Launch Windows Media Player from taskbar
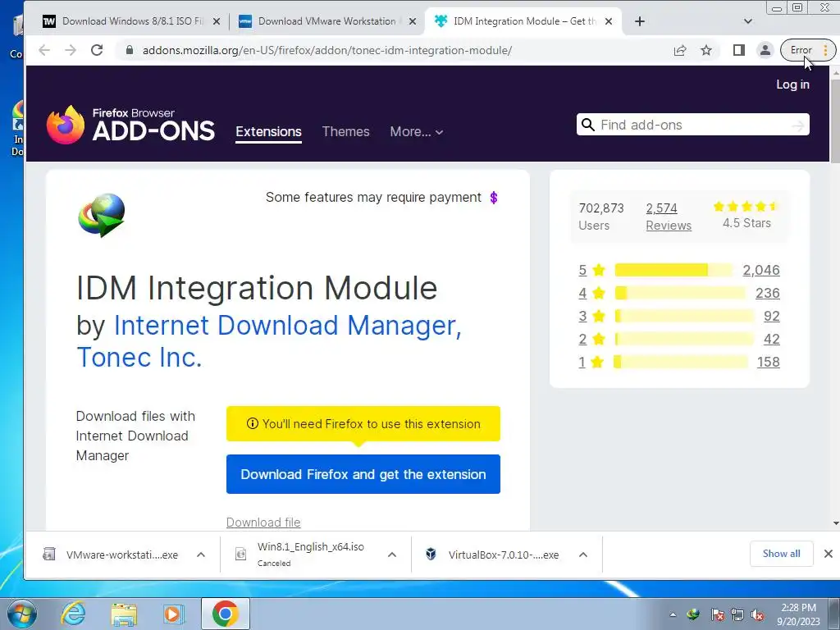Viewport: 840px width, 630px height. [x=173, y=614]
